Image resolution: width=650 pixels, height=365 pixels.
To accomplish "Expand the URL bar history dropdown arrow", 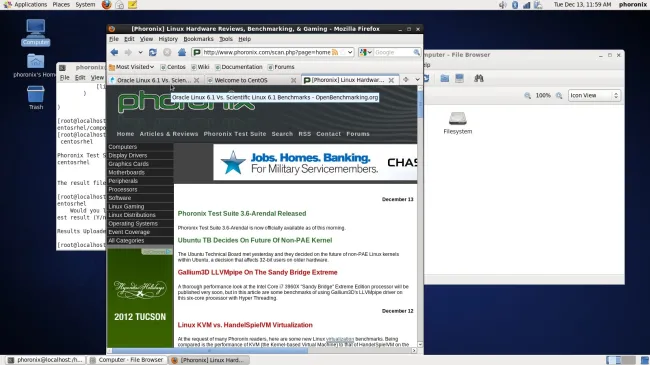I will [350, 52].
